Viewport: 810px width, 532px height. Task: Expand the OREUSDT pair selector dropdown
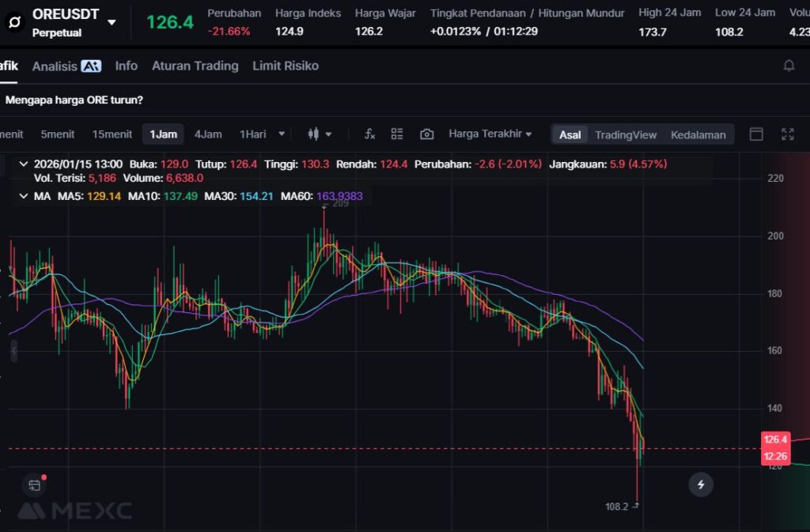112,22
